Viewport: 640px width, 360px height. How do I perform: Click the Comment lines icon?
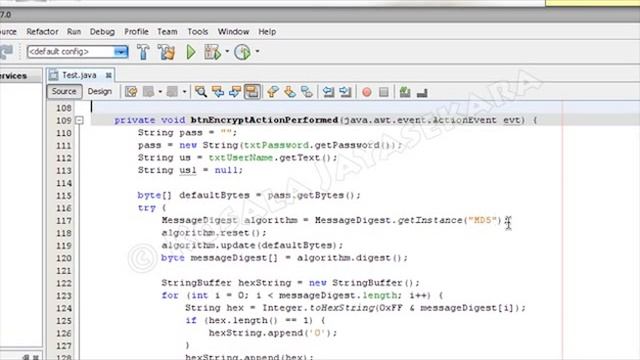point(405,92)
